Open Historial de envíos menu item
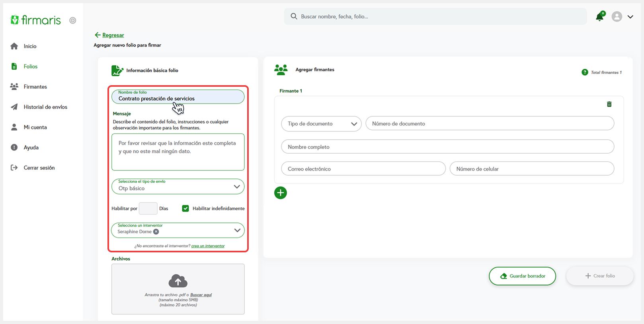 (45, 107)
